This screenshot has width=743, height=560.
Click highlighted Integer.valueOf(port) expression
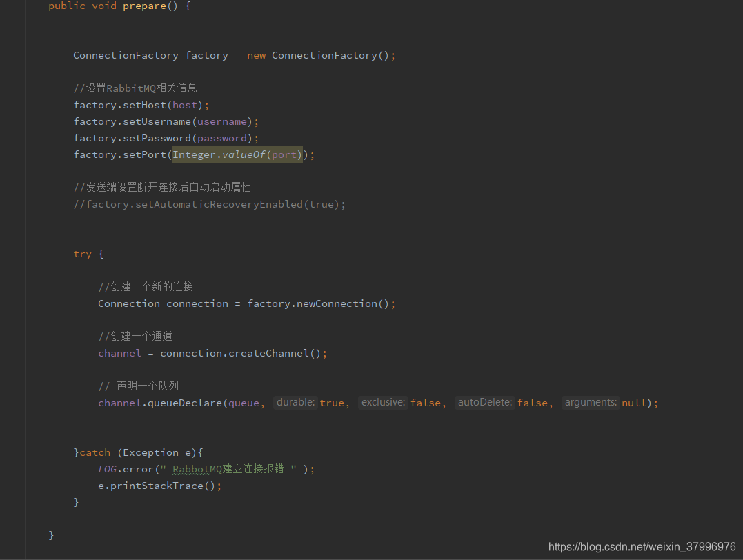pos(237,155)
